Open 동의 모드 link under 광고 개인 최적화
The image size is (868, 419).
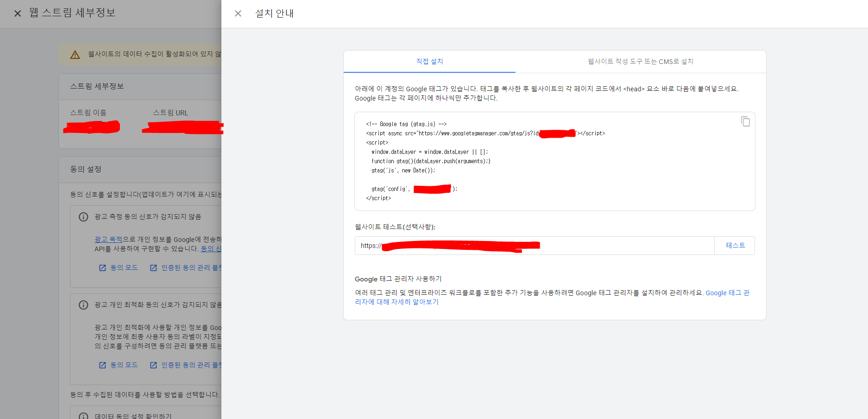(124, 365)
